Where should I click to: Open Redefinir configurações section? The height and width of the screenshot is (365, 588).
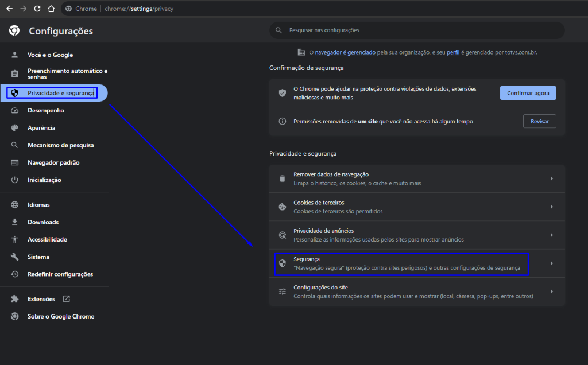(x=60, y=274)
